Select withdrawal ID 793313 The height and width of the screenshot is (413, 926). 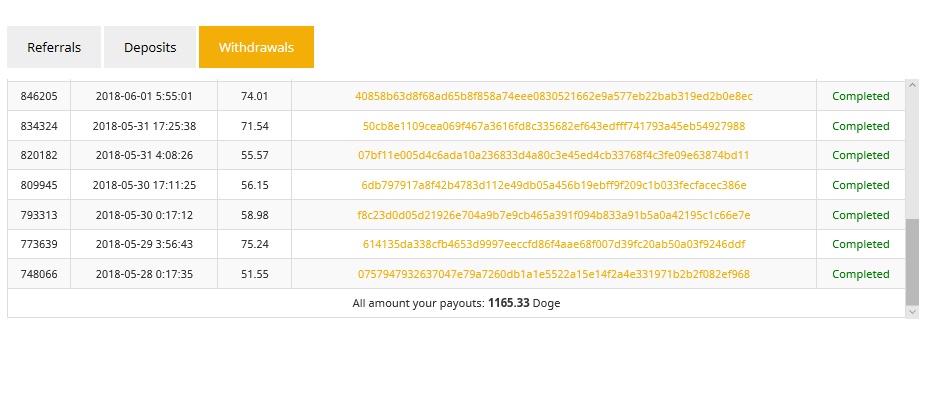[39, 215]
